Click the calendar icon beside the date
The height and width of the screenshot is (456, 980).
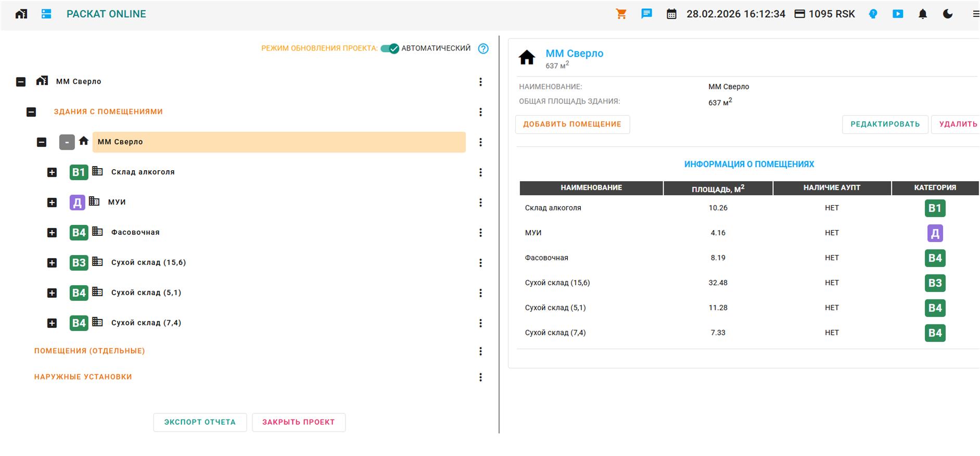pyautogui.click(x=671, y=14)
